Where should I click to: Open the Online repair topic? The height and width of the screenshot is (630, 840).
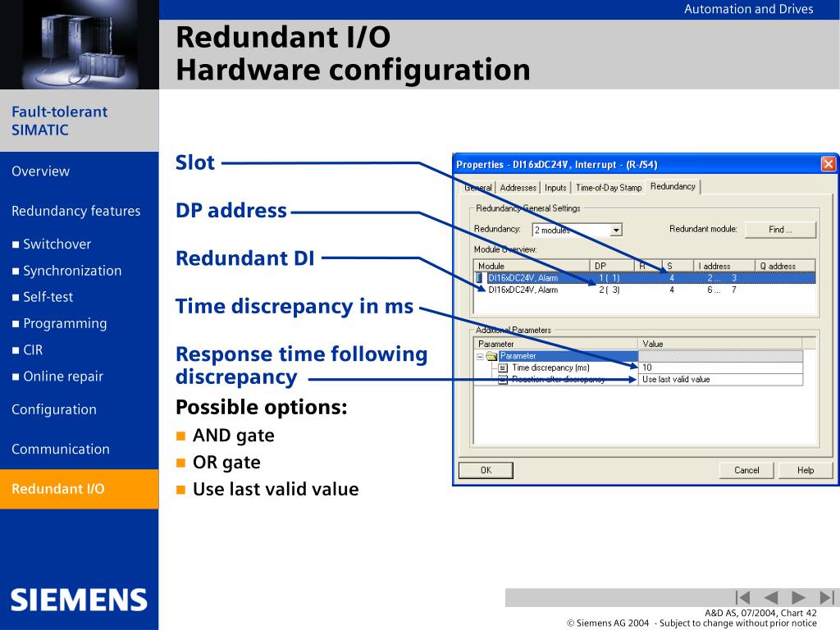[x=63, y=376]
